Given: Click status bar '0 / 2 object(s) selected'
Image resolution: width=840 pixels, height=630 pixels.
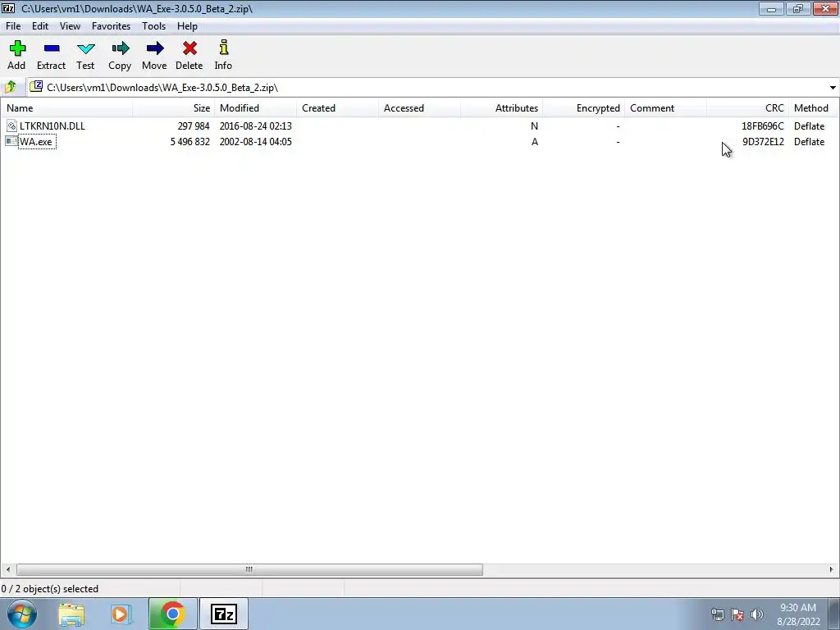Looking at the screenshot, I should 50,589.
